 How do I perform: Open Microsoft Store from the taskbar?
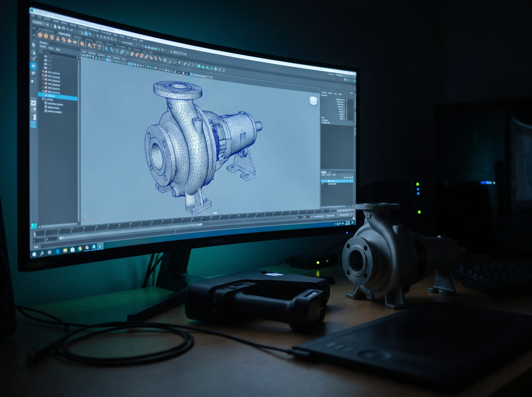coord(73,250)
